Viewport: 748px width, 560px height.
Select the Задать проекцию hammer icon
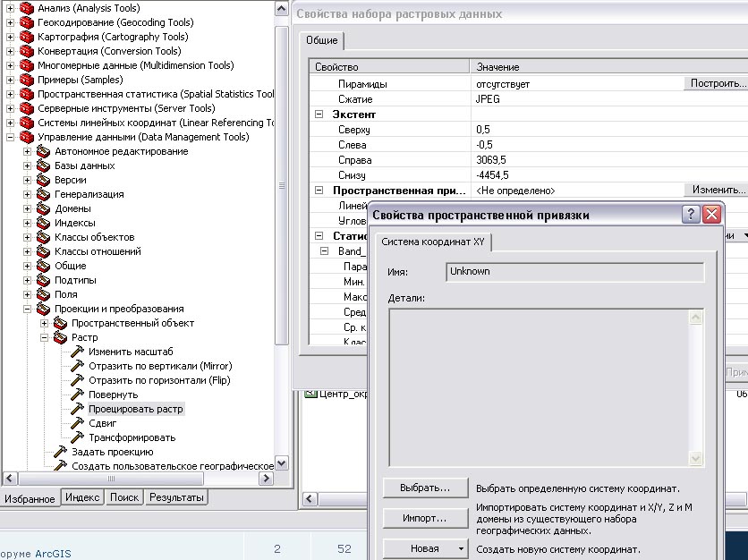pos(60,452)
